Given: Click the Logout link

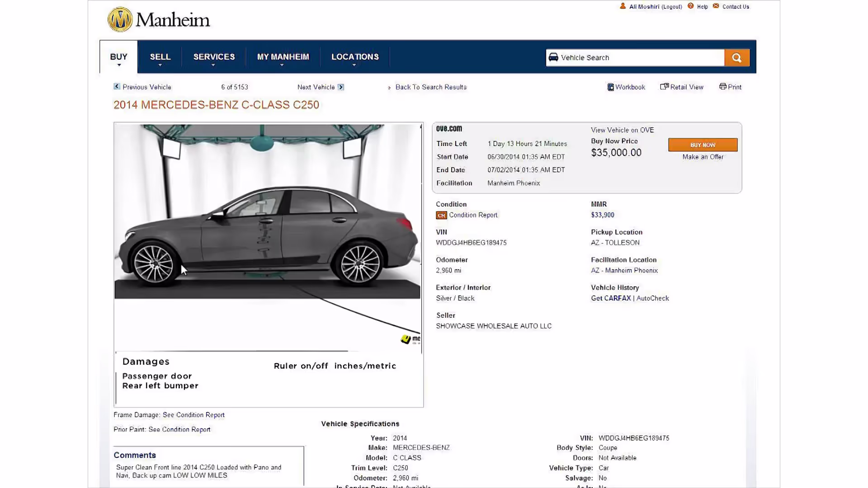Looking at the screenshot, I should click(x=671, y=7).
